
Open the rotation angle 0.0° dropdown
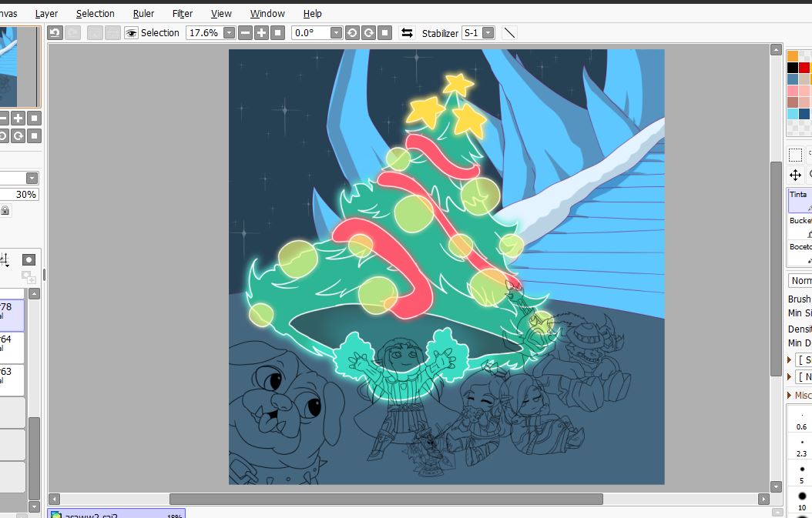tap(336, 33)
